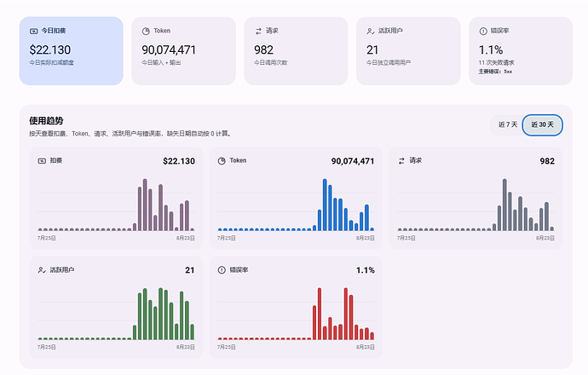588x375 pixels.
Task: Open the 活跃用户 21 summary card
Action: pos(408,50)
